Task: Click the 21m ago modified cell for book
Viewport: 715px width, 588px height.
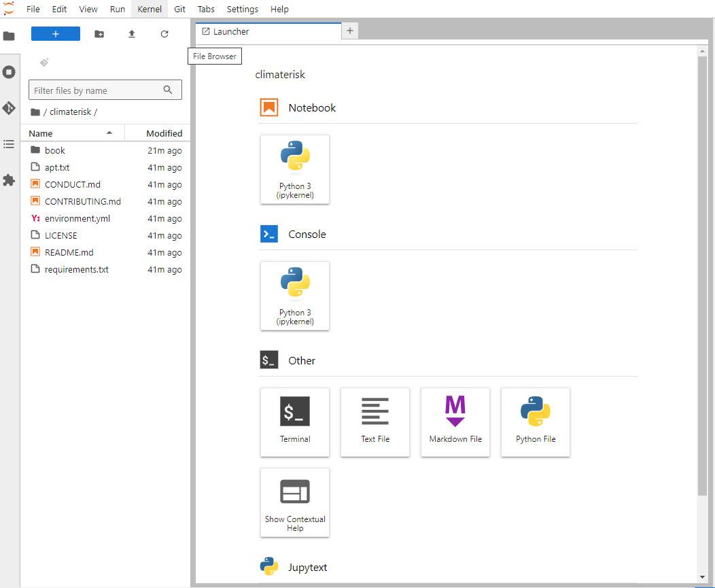Action: coord(164,150)
